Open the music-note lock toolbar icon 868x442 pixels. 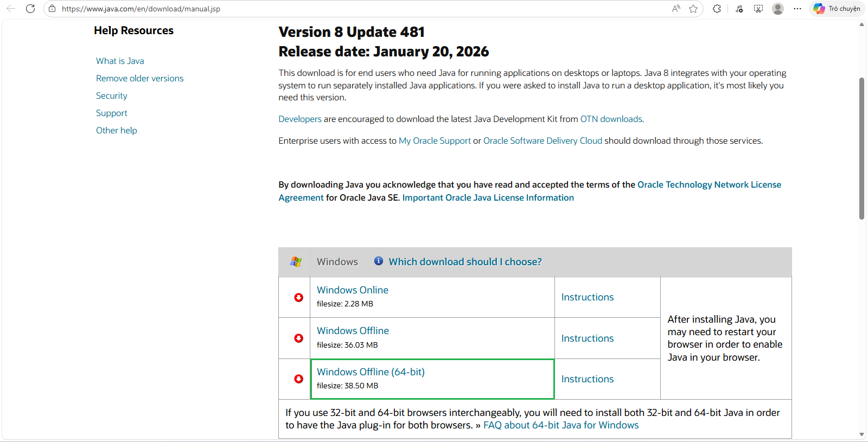pos(739,9)
